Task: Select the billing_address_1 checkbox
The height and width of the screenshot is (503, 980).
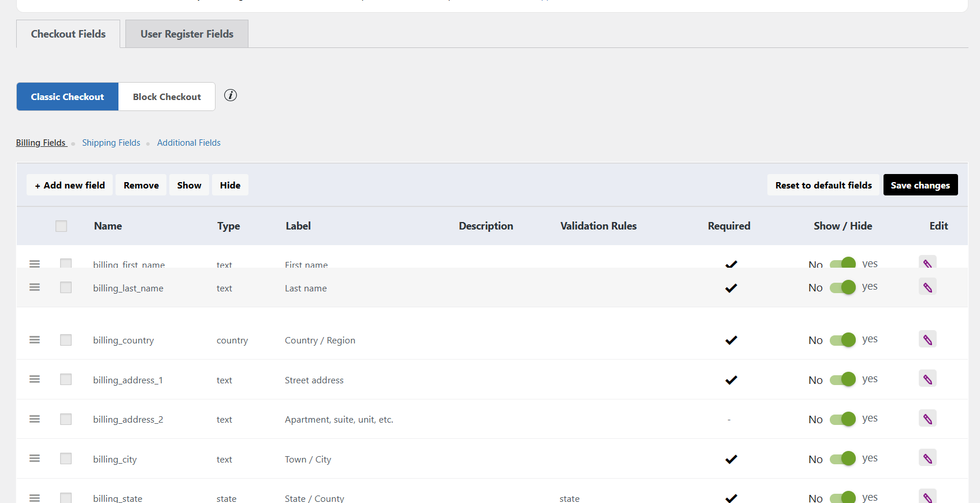Action: [x=66, y=379]
